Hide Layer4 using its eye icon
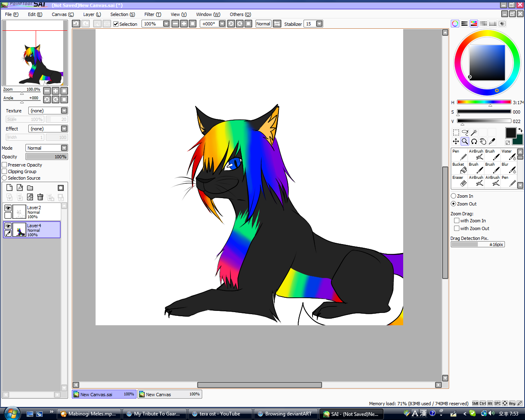The width and height of the screenshot is (525, 420). click(x=8, y=226)
